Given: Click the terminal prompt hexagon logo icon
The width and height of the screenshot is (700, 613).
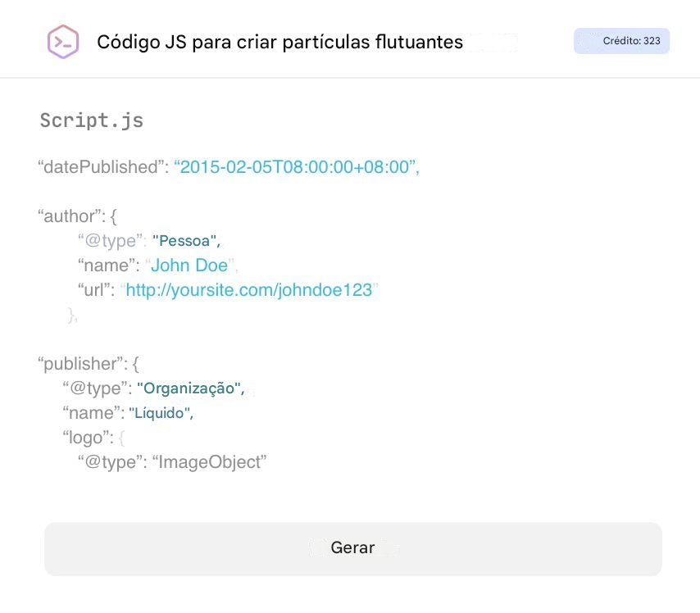Looking at the screenshot, I should [x=63, y=42].
